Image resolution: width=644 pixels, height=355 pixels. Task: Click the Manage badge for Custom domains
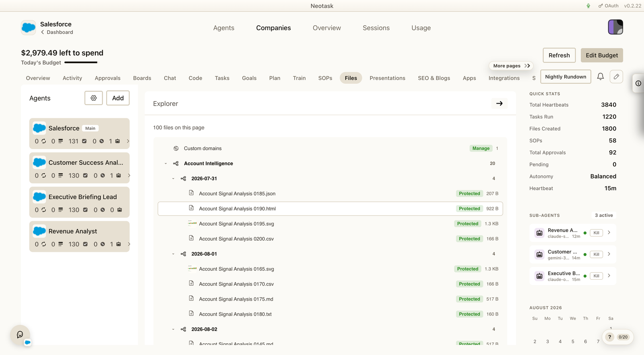(481, 148)
